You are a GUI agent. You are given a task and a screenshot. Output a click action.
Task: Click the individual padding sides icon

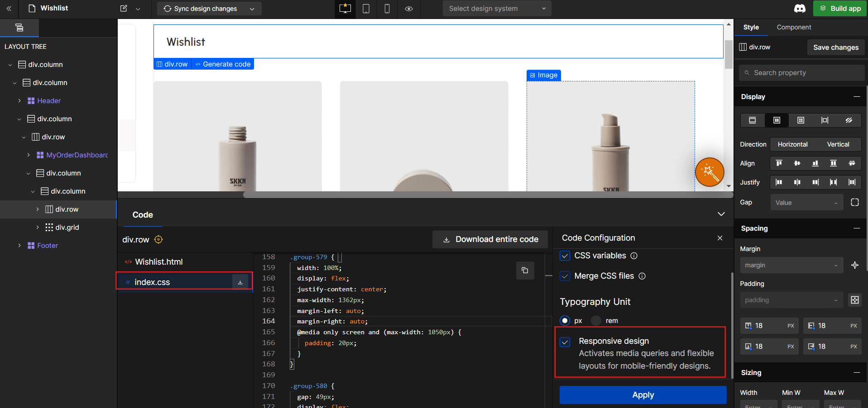pos(855,300)
